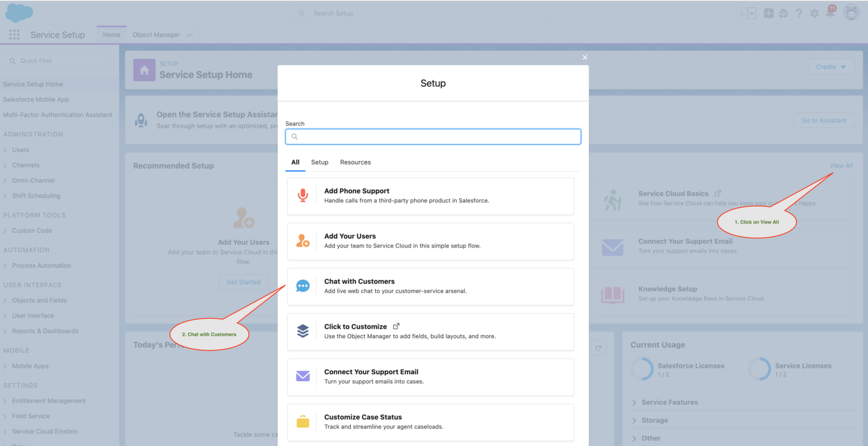Click the Customize Case Status briefcase icon
868x446 pixels.
point(303,421)
